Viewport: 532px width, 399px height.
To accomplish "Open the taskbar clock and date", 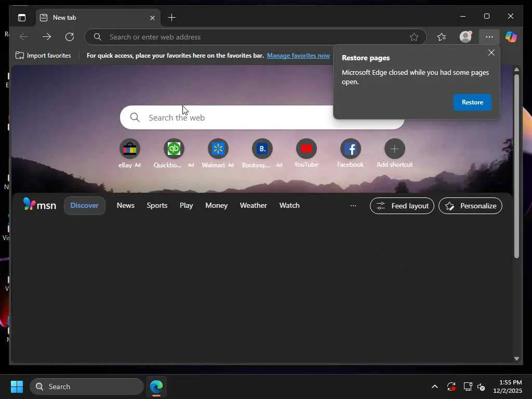I will pos(507,387).
